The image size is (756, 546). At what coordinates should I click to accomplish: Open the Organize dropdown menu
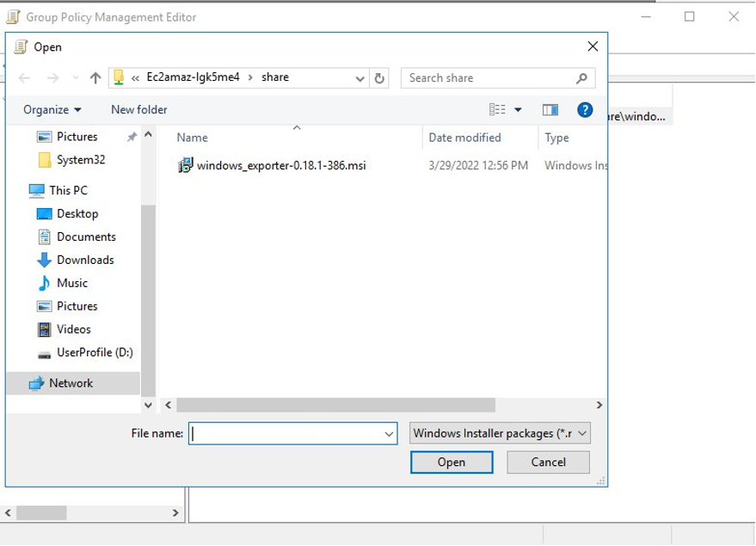pyautogui.click(x=47, y=109)
